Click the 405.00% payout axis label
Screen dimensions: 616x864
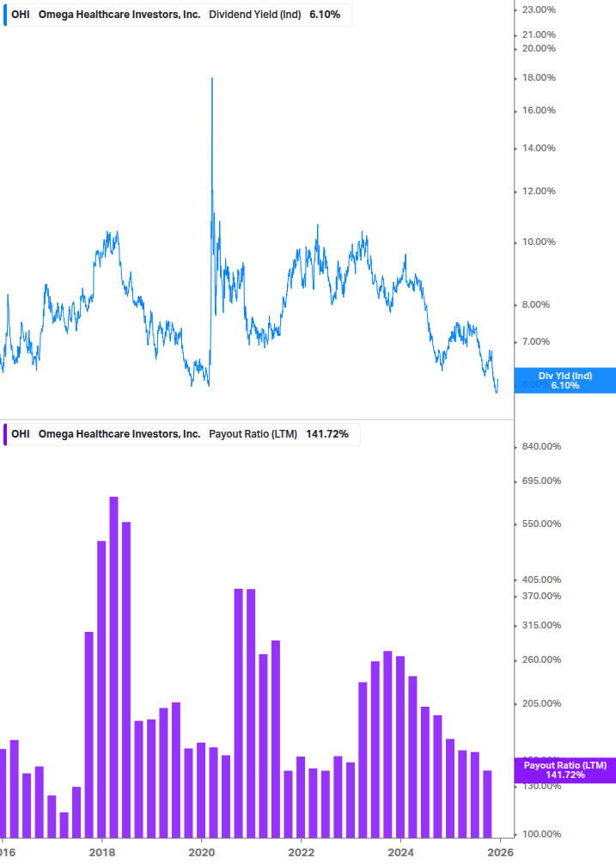click(x=541, y=579)
